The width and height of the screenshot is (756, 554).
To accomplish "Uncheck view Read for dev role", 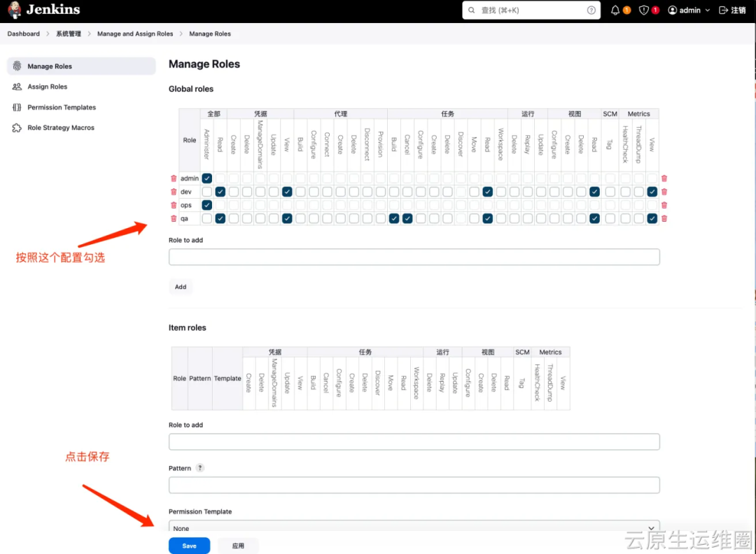I will pyautogui.click(x=594, y=192).
